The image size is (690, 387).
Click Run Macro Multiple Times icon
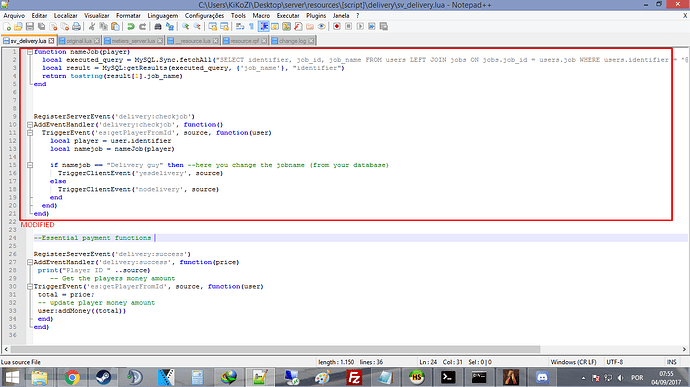372,26
